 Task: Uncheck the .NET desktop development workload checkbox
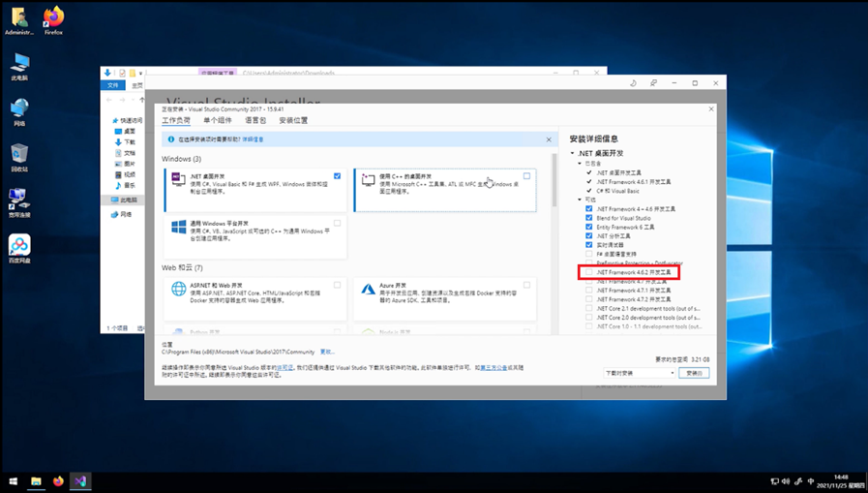coord(337,175)
